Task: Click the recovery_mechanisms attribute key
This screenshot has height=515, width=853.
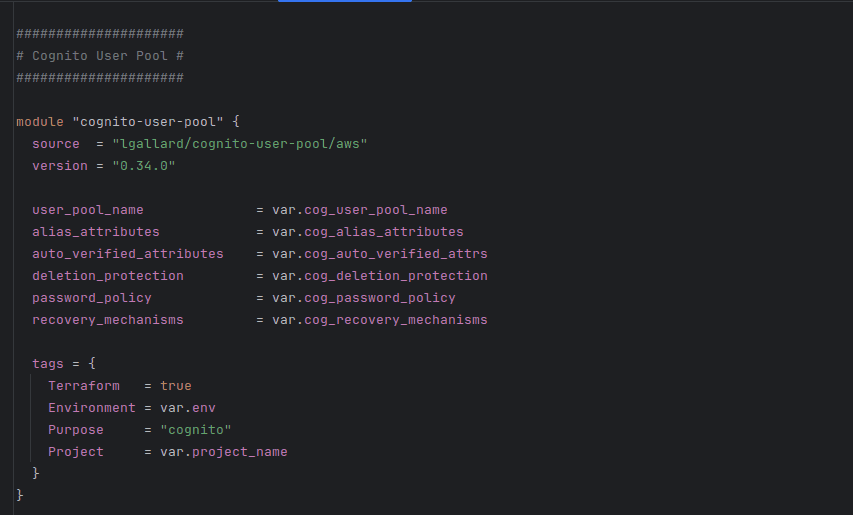Action: (107, 320)
